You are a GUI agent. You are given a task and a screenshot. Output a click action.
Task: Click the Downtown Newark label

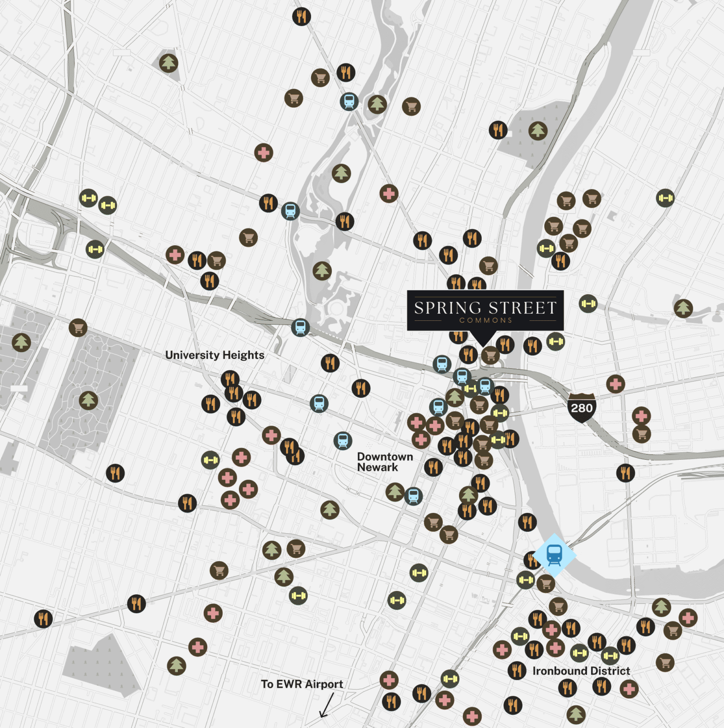pos(385,462)
